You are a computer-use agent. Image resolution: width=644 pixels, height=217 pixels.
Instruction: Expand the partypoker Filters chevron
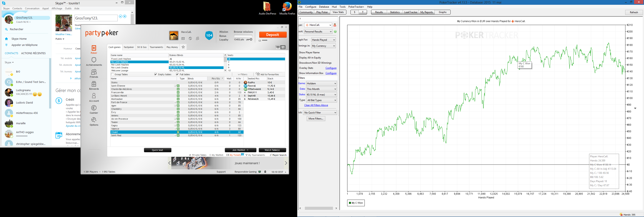coord(239,74)
